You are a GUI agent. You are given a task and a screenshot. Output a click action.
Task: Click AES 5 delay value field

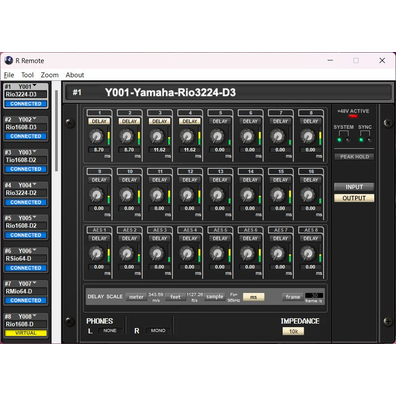(220, 267)
